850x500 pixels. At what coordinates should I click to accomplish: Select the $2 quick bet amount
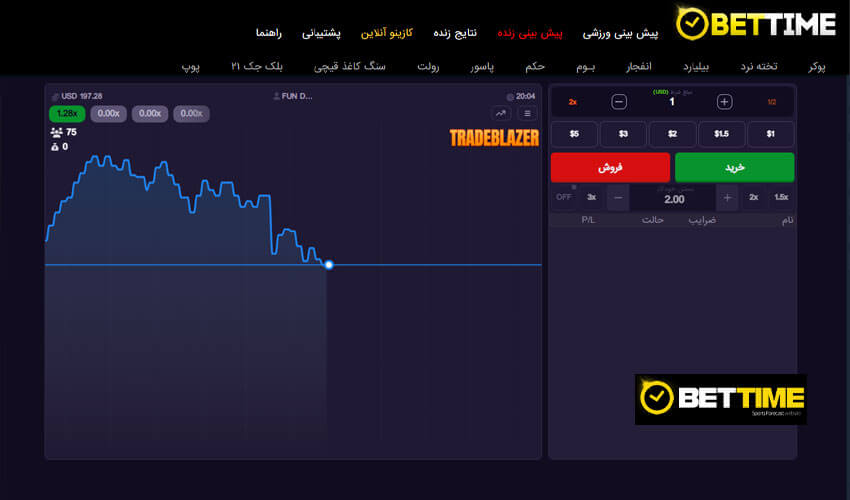(x=673, y=134)
